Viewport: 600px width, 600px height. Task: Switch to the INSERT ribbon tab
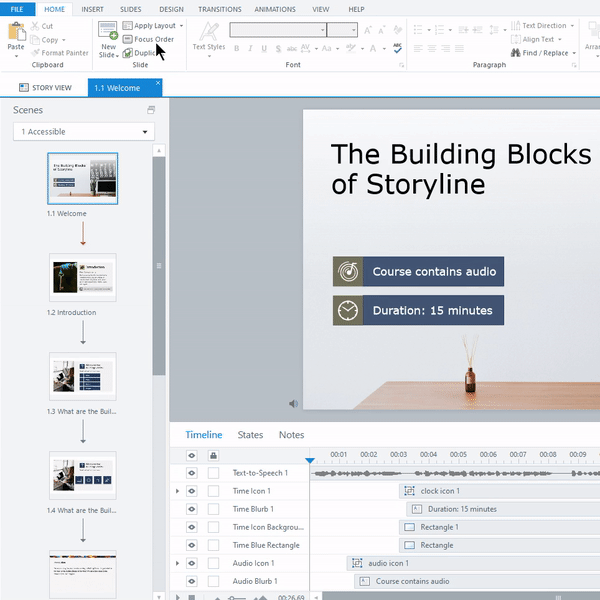pos(92,9)
